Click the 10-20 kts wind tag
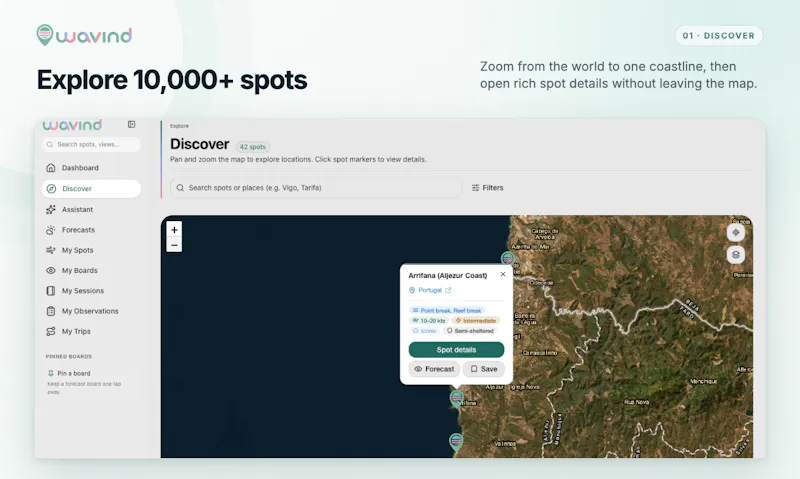Viewport: 800px width, 479px height. [429, 320]
